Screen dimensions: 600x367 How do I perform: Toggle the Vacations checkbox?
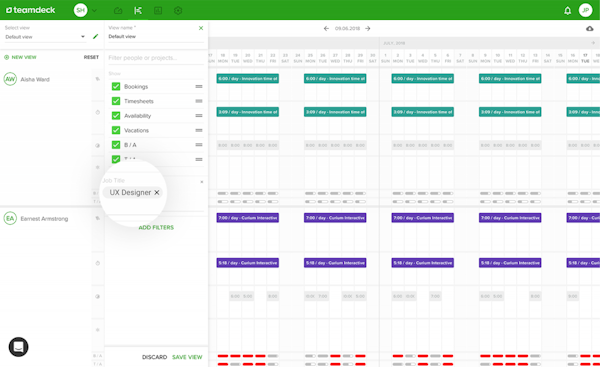(116, 130)
